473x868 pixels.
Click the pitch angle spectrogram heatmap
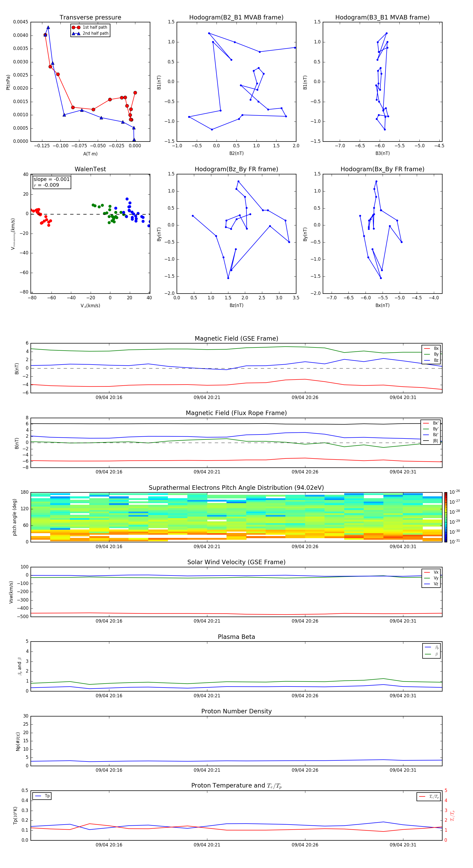pyautogui.click(x=236, y=517)
